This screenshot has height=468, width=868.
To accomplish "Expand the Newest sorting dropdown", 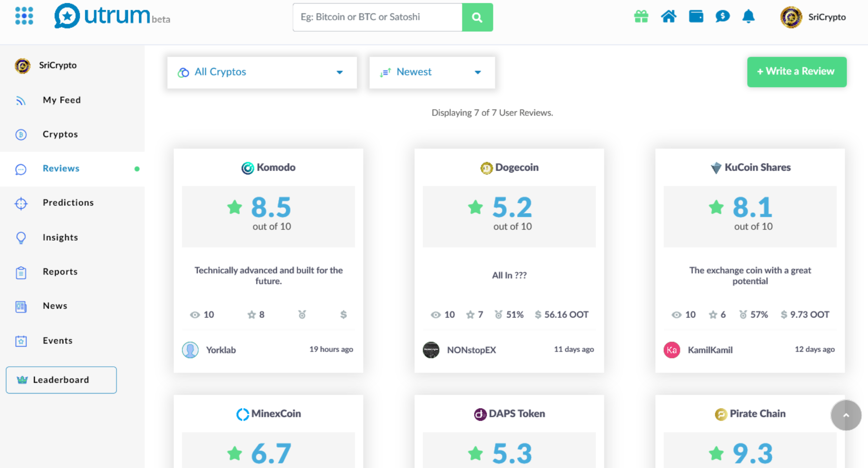I will click(x=431, y=72).
